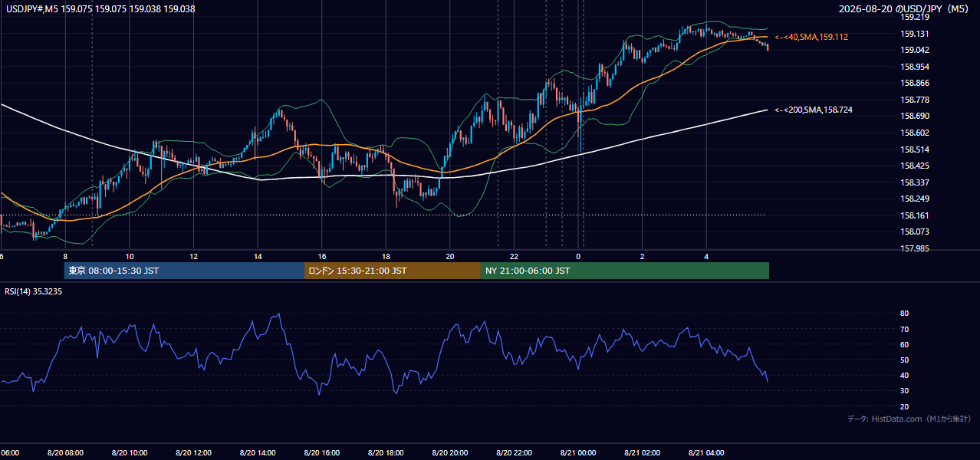
Task: Click price axis value 159.042
Action: (914, 50)
